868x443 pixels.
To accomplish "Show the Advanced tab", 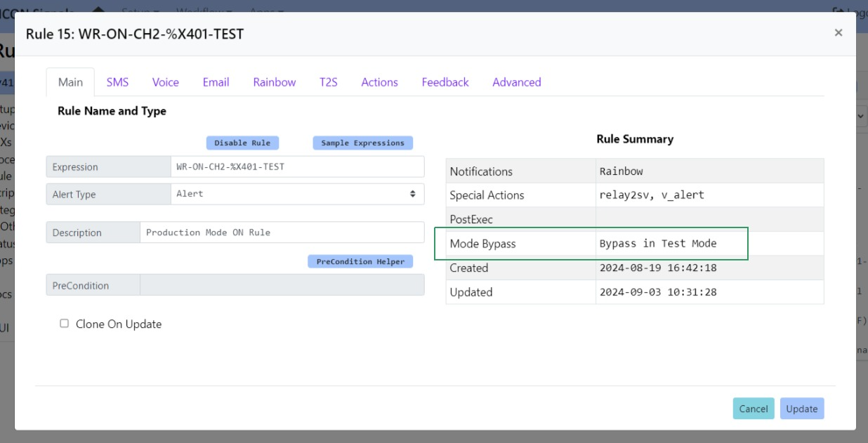I will coord(517,82).
